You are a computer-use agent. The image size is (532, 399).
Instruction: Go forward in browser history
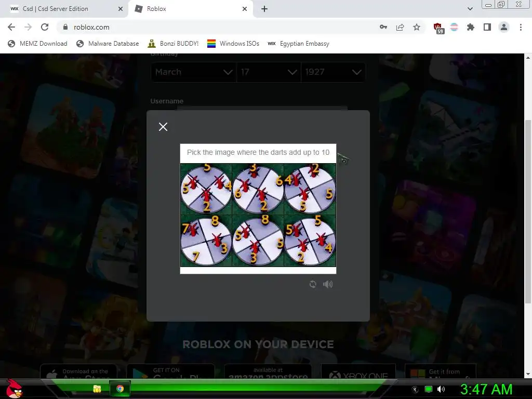pyautogui.click(x=28, y=27)
